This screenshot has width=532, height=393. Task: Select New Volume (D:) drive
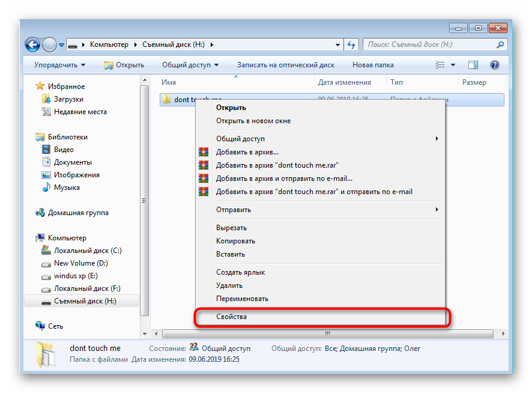point(80,263)
